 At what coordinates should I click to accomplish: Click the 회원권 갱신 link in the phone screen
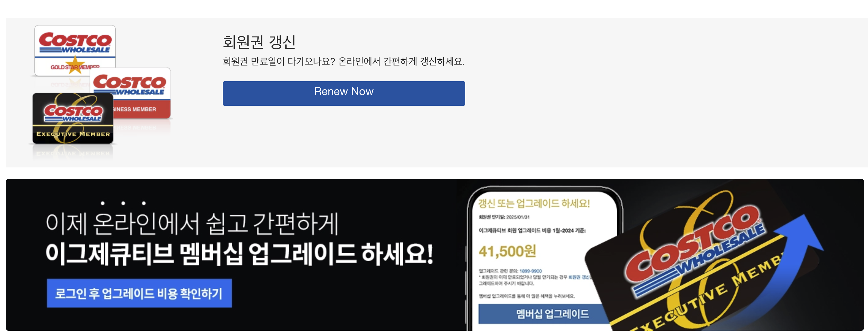580,277
